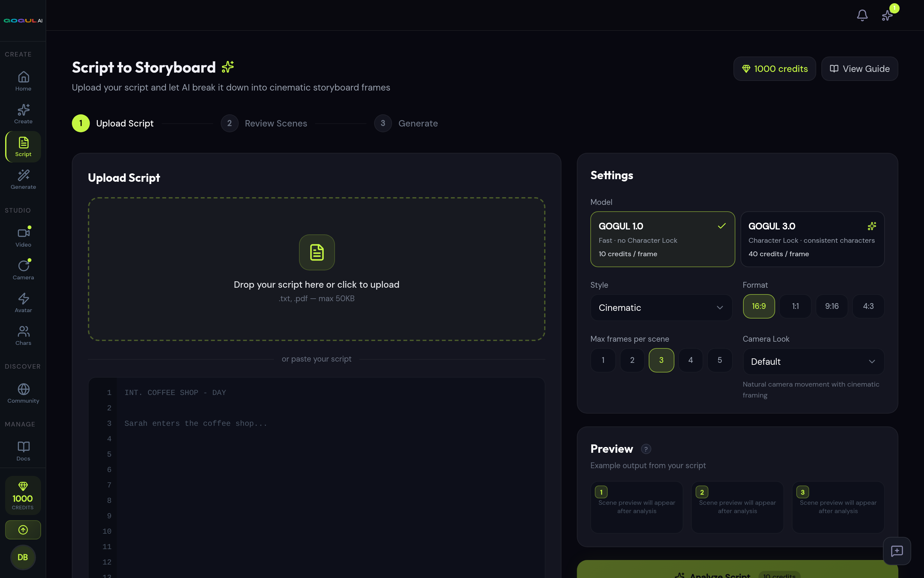Browse the Community page
This screenshot has width=924, height=578.
pyautogui.click(x=23, y=393)
